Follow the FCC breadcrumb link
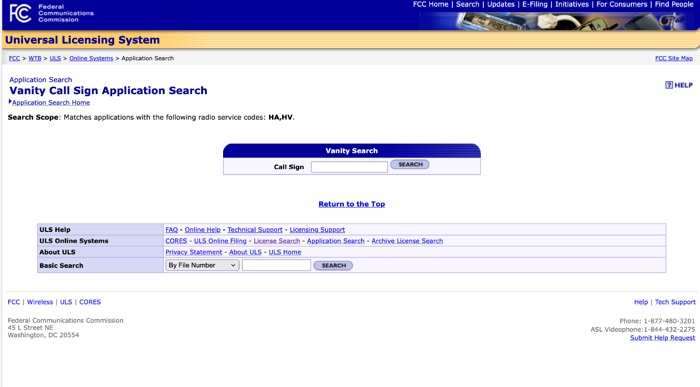 coord(14,58)
